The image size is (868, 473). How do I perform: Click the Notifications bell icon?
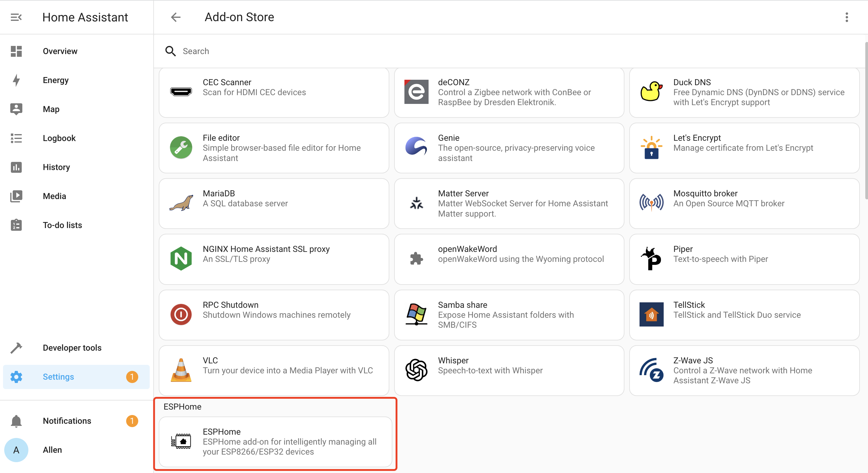(16, 421)
